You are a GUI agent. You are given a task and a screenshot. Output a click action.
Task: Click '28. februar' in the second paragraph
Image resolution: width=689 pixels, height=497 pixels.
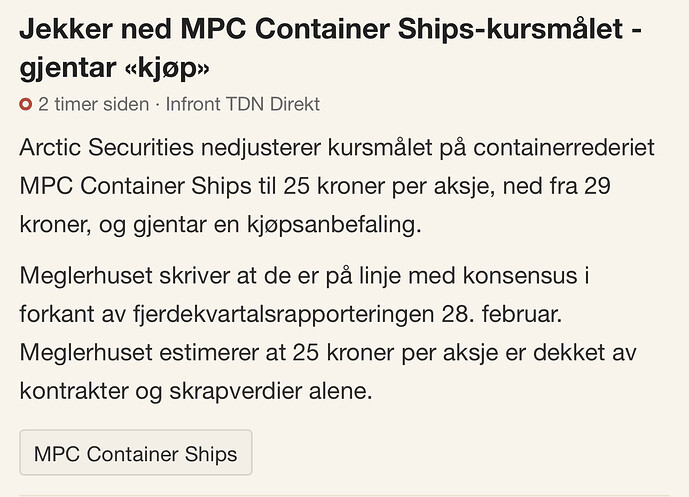[x=501, y=314]
